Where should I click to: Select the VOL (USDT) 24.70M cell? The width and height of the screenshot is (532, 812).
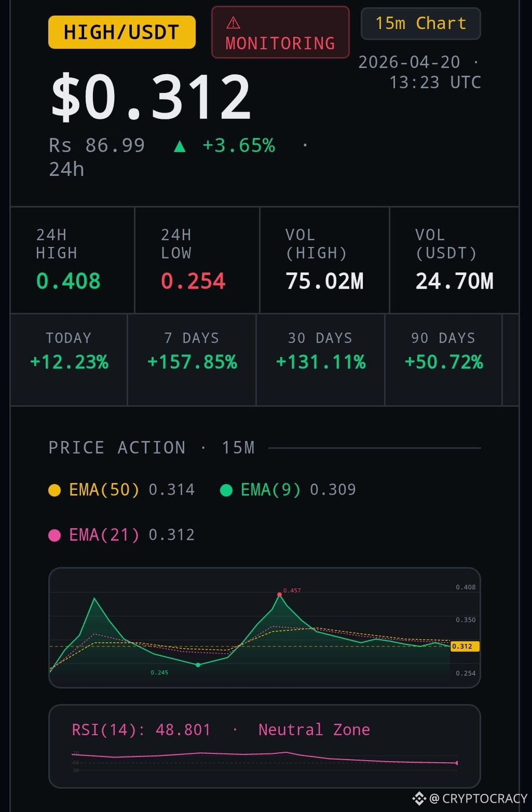(454, 260)
